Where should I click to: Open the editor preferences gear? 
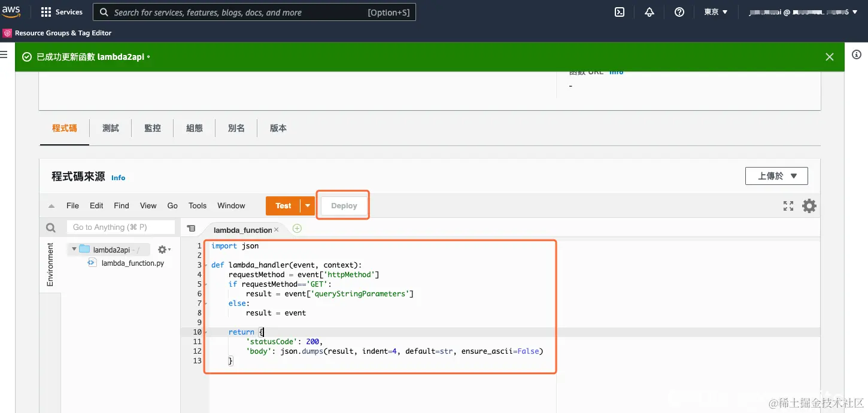pyautogui.click(x=809, y=206)
